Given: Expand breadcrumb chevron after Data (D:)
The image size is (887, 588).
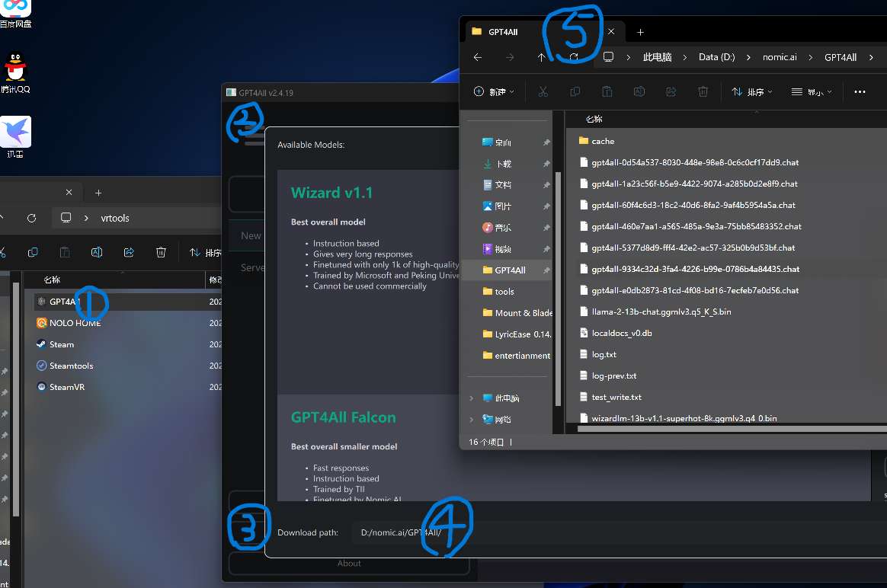Looking at the screenshot, I should pyautogui.click(x=748, y=57).
